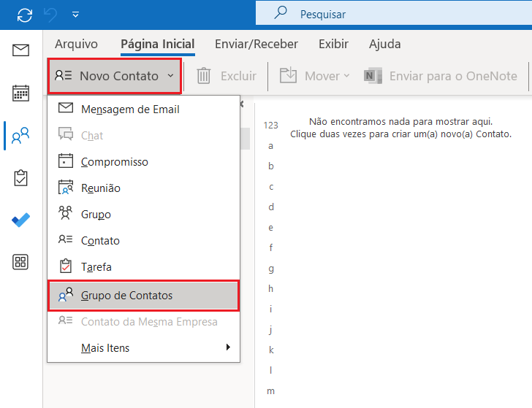Expand the Novo Contato dropdown arrow

point(171,76)
